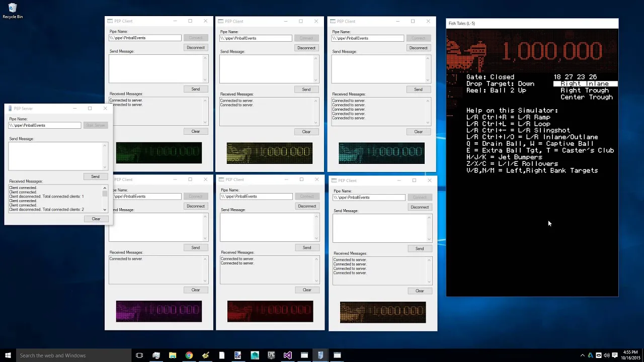This screenshot has height=362, width=644.
Task: Click the red pinball display thumbnail
Action: (270, 311)
